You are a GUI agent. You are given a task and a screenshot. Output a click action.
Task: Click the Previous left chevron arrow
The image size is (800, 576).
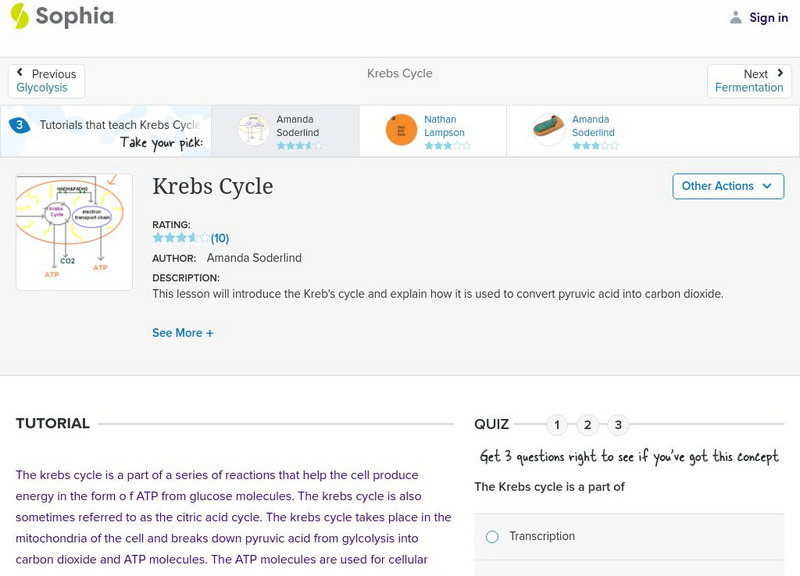(20, 73)
